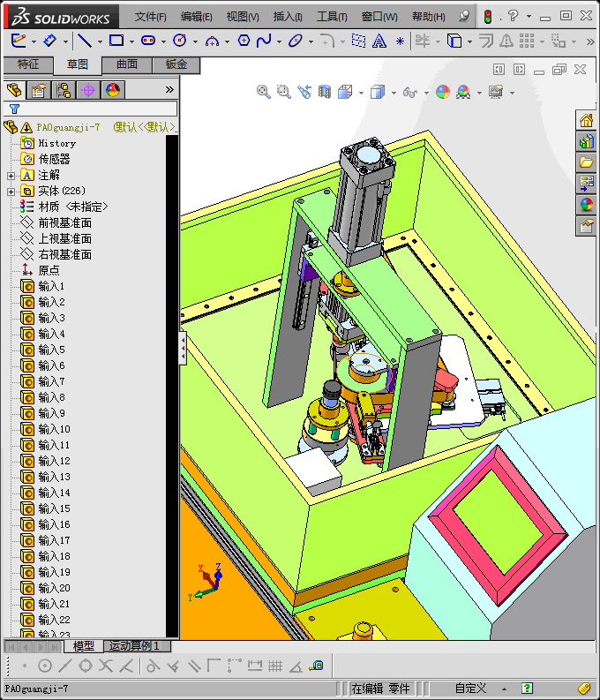This screenshot has width=600, height=700.
Task: Select the sketch Text tool
Action: coord(379,41)
